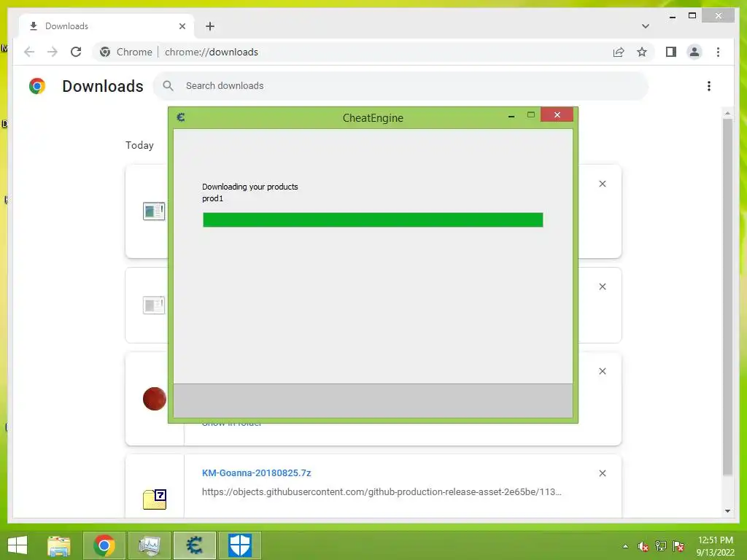Open the KM-Goanna-20180825.7z file link
The height and width of the screenshot is (560, 747).
point(256,472)
